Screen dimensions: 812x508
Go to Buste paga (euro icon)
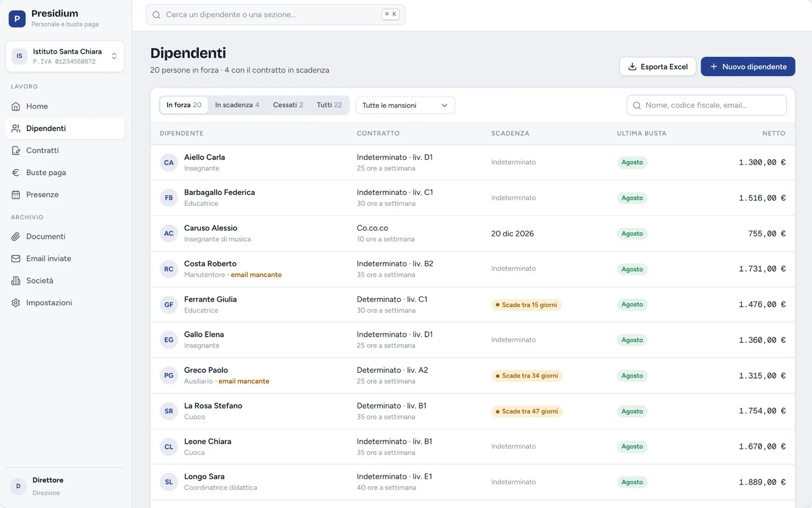pyautogui.click(x=65, y=173)
